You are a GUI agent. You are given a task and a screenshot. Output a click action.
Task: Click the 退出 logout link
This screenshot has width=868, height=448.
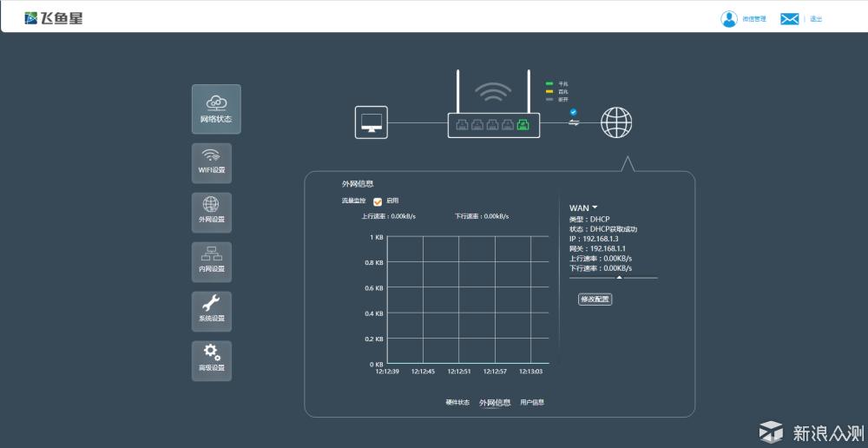816,19
